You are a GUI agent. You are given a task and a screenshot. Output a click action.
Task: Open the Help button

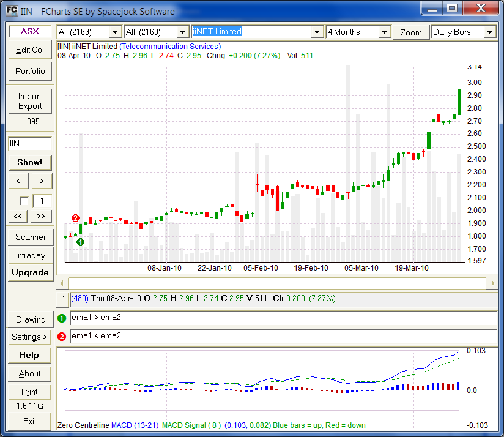[29, 356]
